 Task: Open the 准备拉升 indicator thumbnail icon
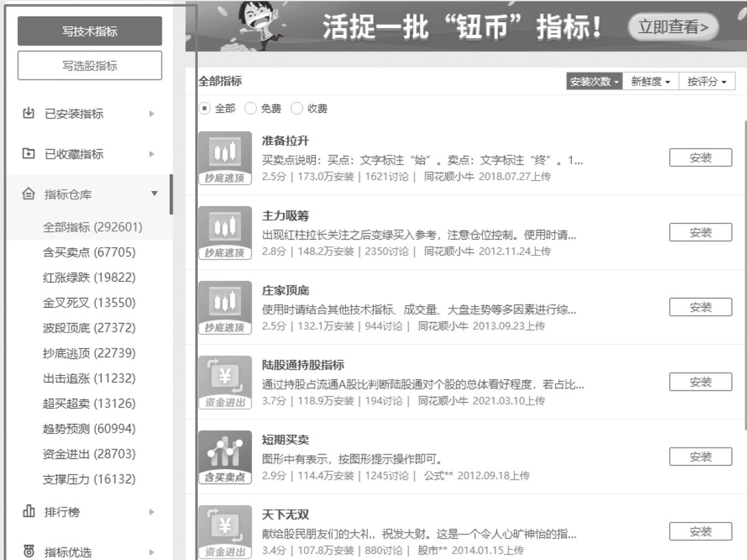coord(225,158)
